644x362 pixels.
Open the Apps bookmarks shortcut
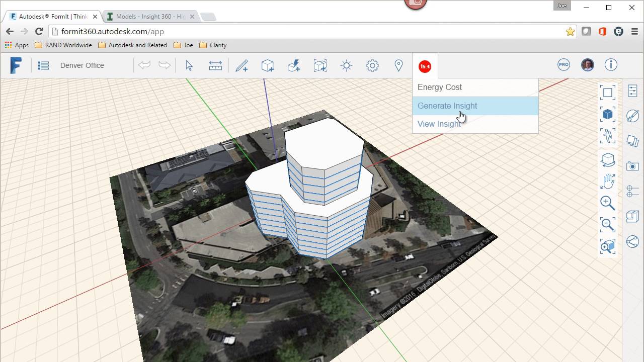tap(17, 45)
